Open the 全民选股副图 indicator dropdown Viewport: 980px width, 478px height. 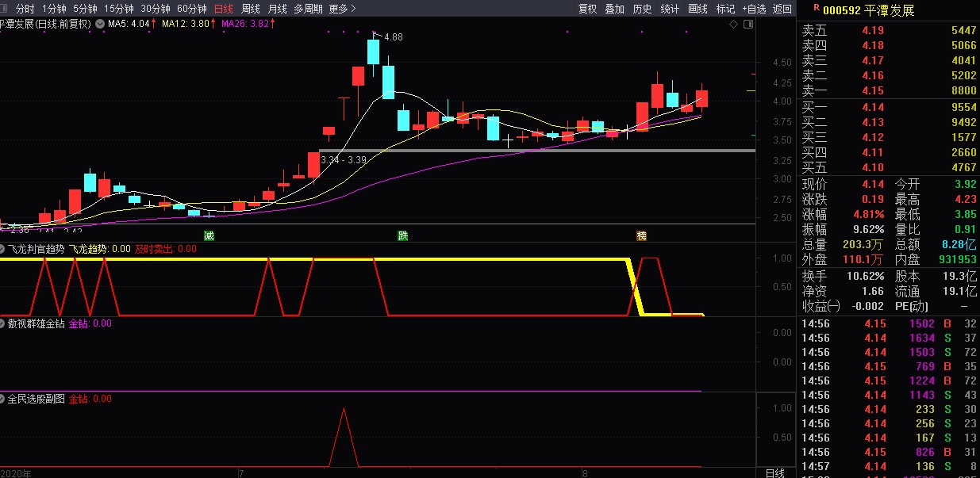3,399
